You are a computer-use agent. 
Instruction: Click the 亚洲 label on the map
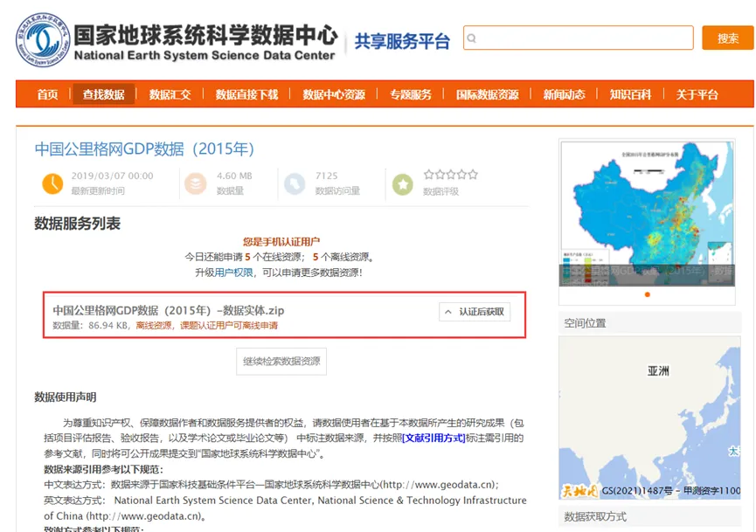click(658, 370)
